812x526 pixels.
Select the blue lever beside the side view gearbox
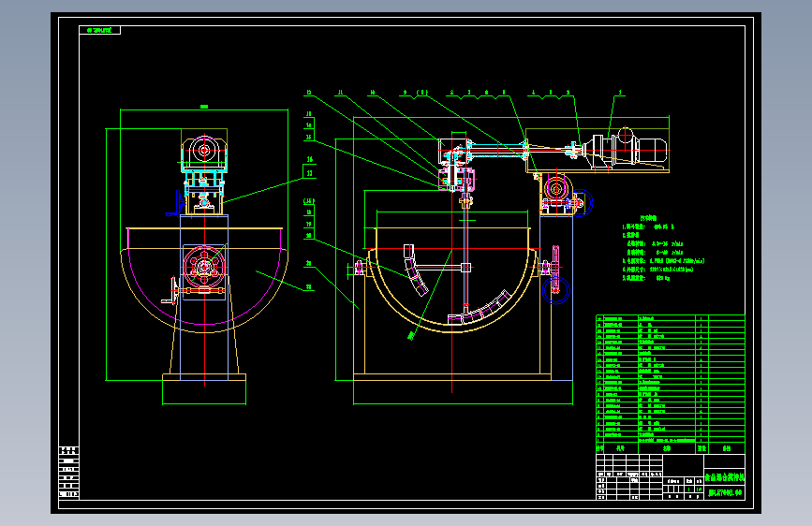175,203
